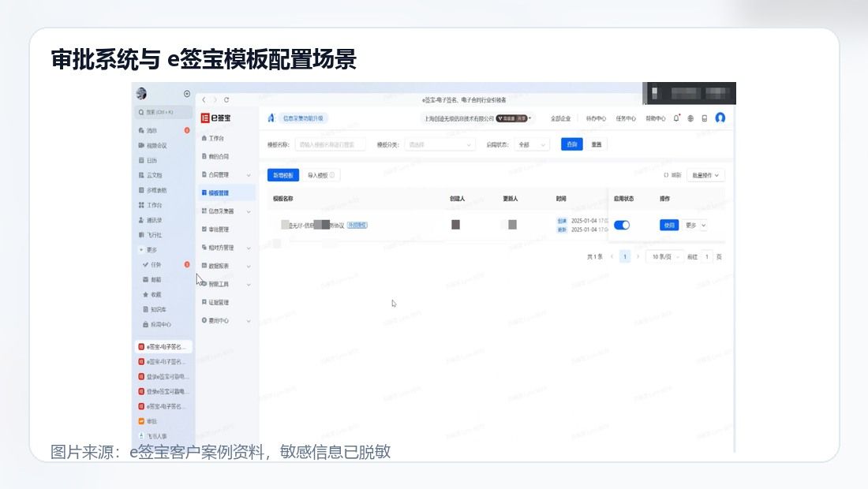
Task: Open 任务 tasks in the sidebar
Action: (152, 265)
